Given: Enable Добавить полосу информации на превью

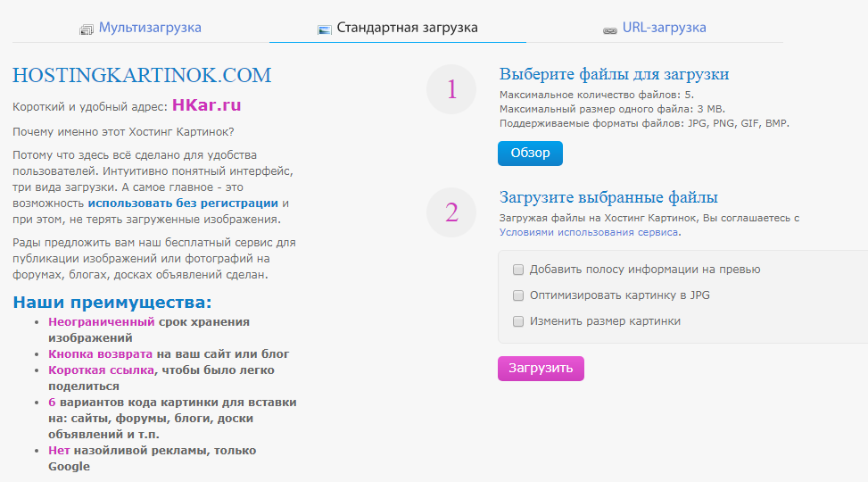Looking at the screenshot, I should (x=518, y=270).
